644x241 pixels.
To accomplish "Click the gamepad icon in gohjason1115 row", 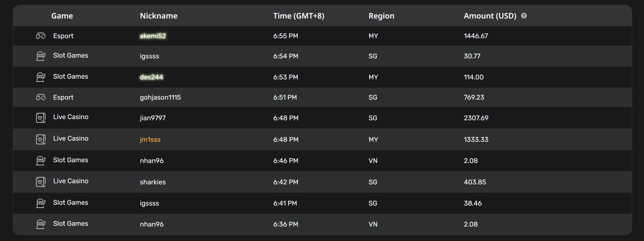I will tap(41, 97).
